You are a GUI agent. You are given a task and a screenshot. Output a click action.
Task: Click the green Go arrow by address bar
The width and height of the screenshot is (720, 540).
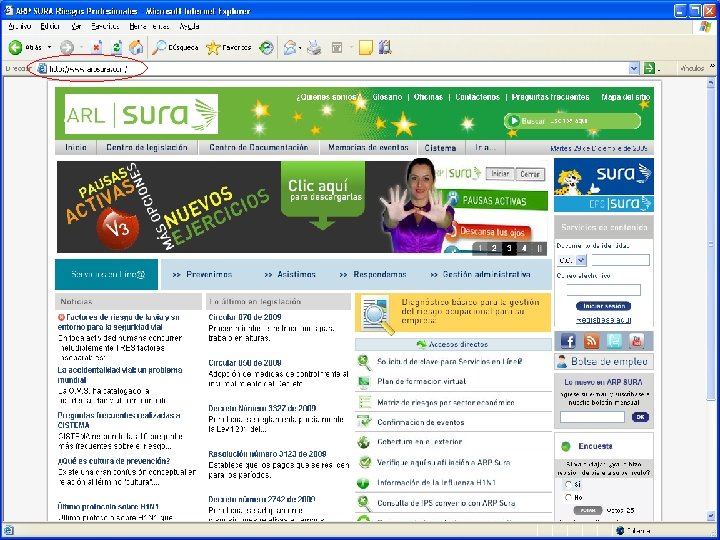(x=649, y=68)
